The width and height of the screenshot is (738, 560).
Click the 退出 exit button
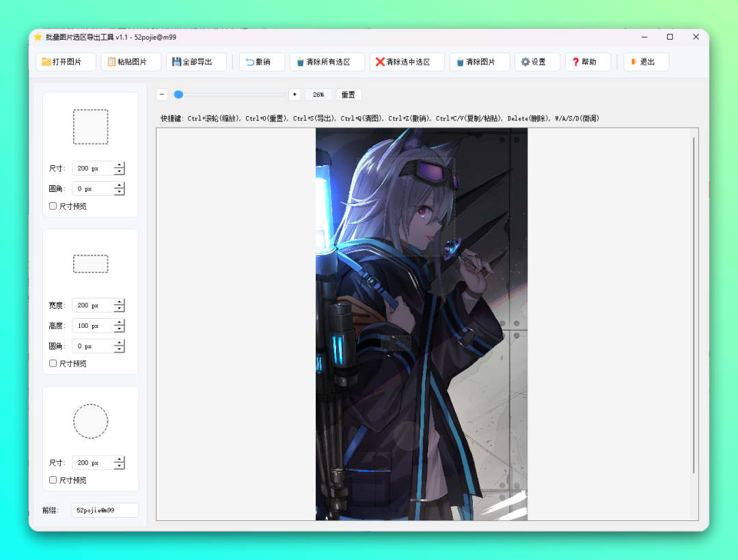pyautogui.click(x=646, y=62)
